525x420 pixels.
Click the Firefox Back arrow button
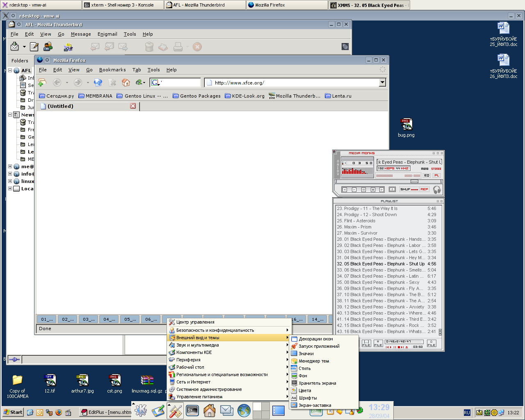(x=57, y=82)
